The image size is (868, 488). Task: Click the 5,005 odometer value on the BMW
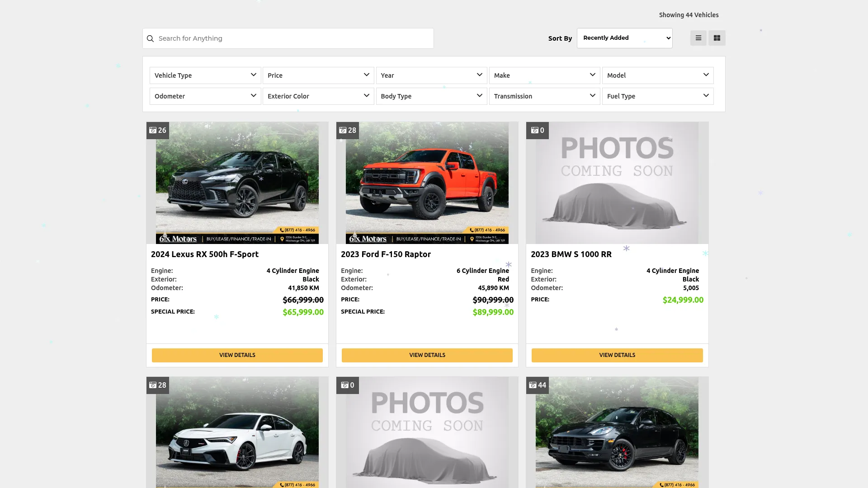(x=691, y=288)
